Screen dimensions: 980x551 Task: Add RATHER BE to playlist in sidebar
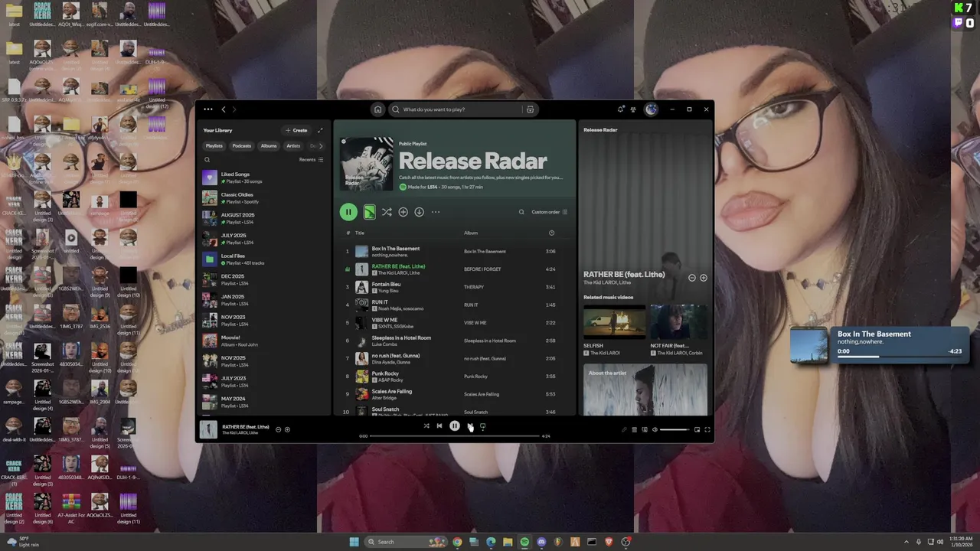[x=704, y=278]
